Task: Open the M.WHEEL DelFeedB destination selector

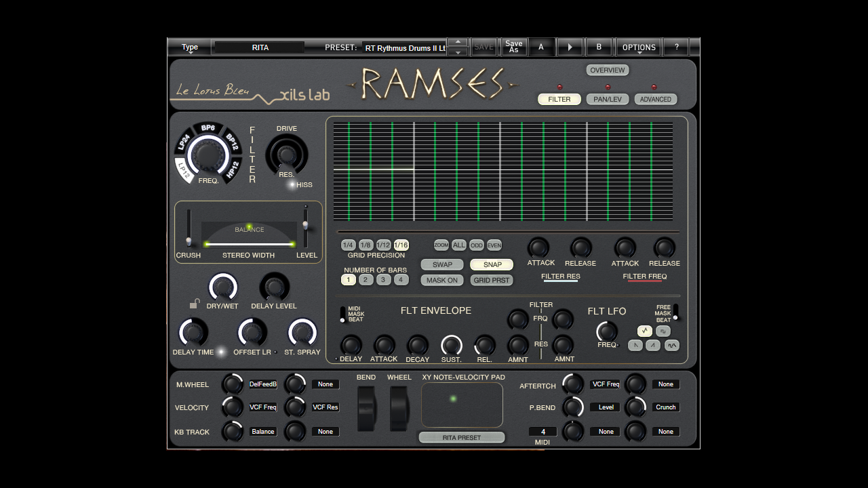Action: [x=263, y=384]
